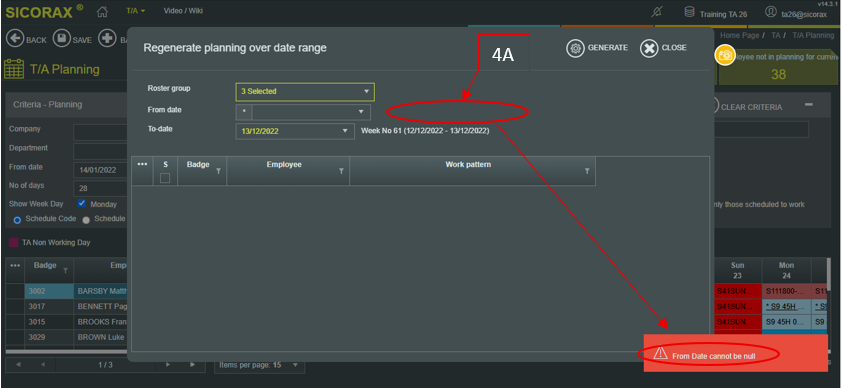Select badge 3017 row
The image size is (842, 388).
49,306
